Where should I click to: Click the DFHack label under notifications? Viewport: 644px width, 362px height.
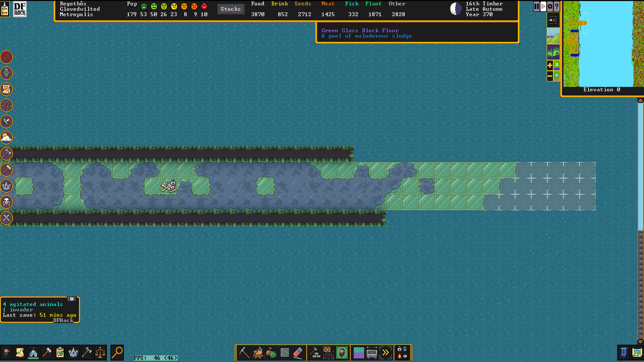click(x=63, y=320)
